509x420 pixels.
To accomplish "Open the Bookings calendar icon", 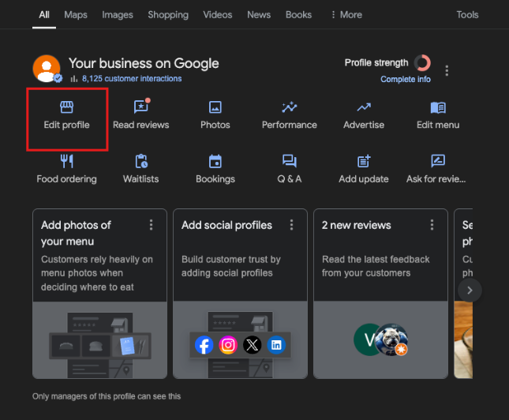I will point(215,161).
